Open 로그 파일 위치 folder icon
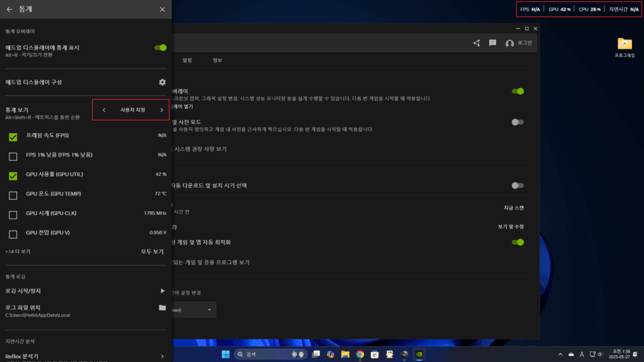644x362 pixels. [x=162, y=307]
